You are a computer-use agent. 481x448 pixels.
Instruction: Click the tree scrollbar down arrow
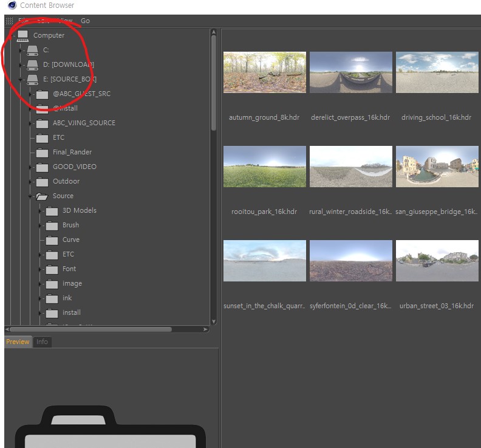(x=214, y=322)
